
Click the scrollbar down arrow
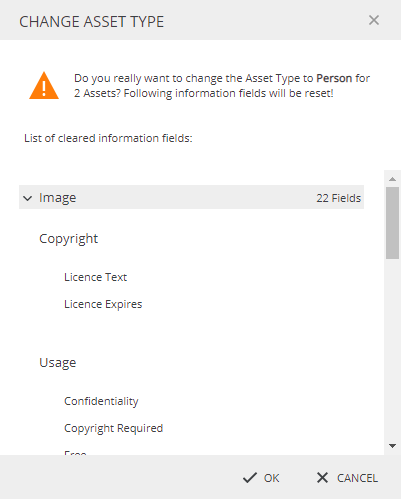tap(393, 446)
